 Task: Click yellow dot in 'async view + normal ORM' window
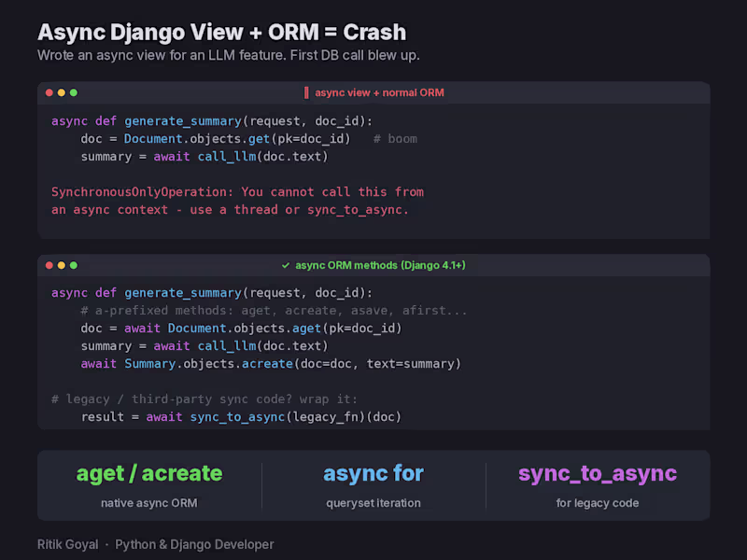[62, 92]
